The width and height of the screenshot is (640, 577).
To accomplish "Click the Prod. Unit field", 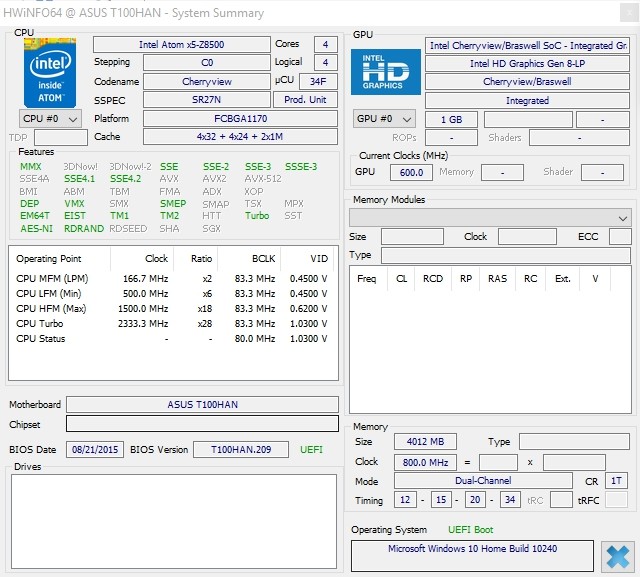I will [x=305, y=100].
